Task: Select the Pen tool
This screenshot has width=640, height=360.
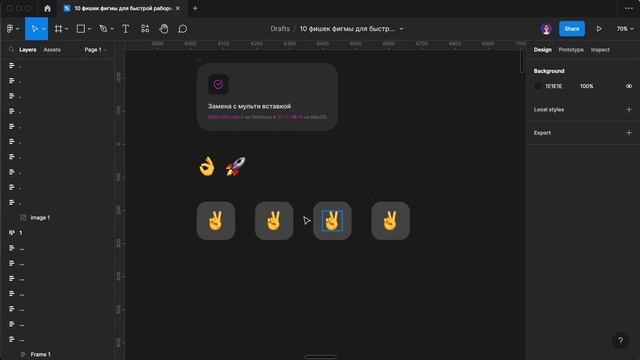Action: click(x=103, y=29)
